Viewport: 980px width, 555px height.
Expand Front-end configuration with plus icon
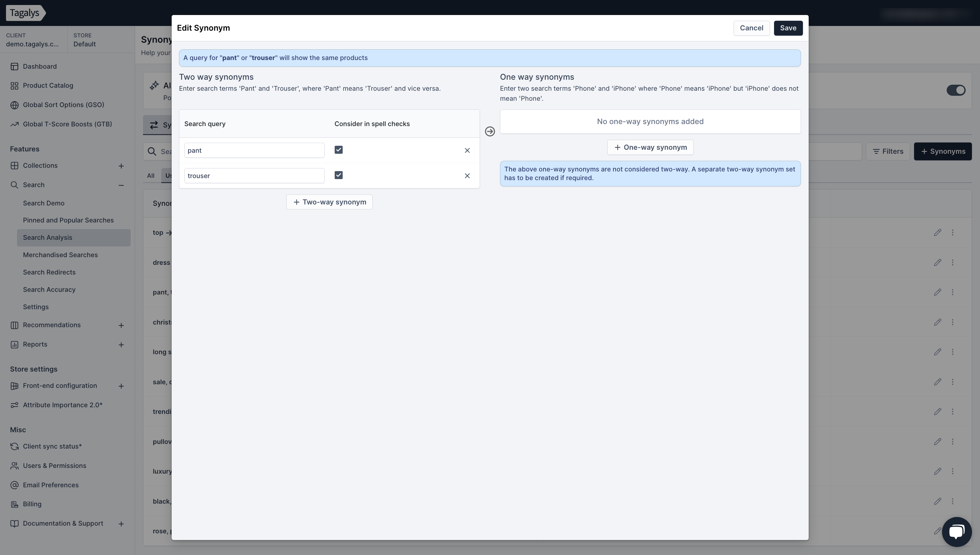click(x=121, y=386)
